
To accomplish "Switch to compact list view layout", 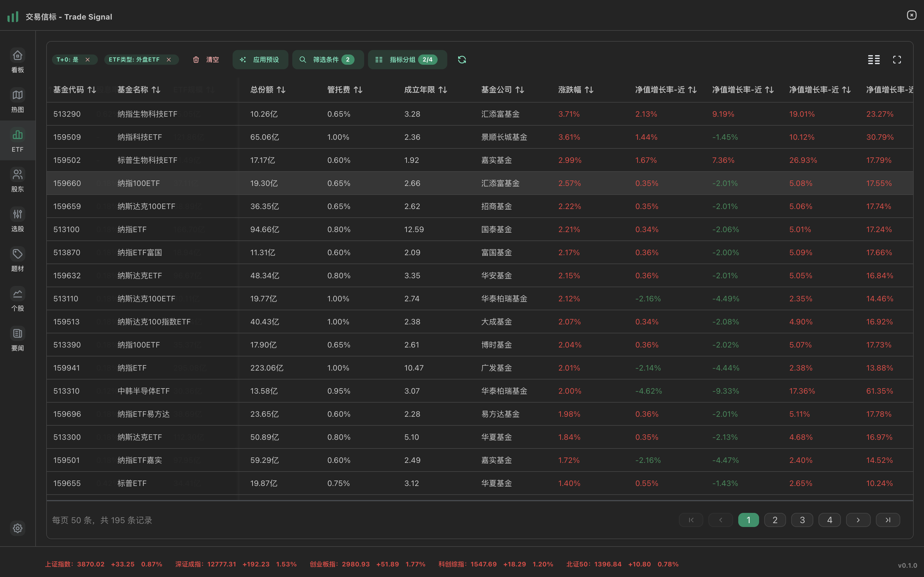I will [874, 60].
